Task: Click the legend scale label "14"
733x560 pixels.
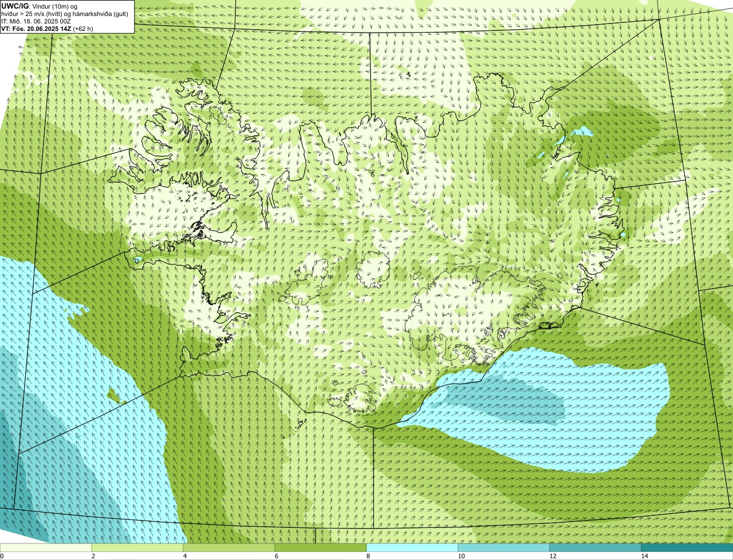Action: 644,556
